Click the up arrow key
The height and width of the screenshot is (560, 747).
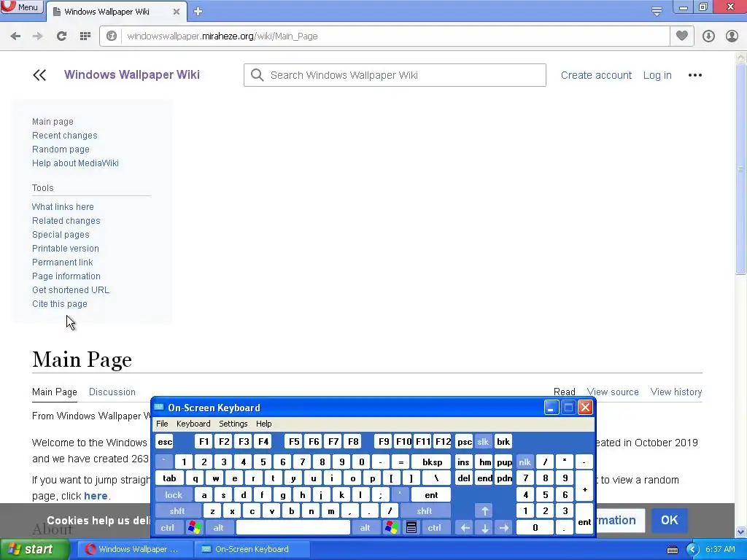coord(484,511)
